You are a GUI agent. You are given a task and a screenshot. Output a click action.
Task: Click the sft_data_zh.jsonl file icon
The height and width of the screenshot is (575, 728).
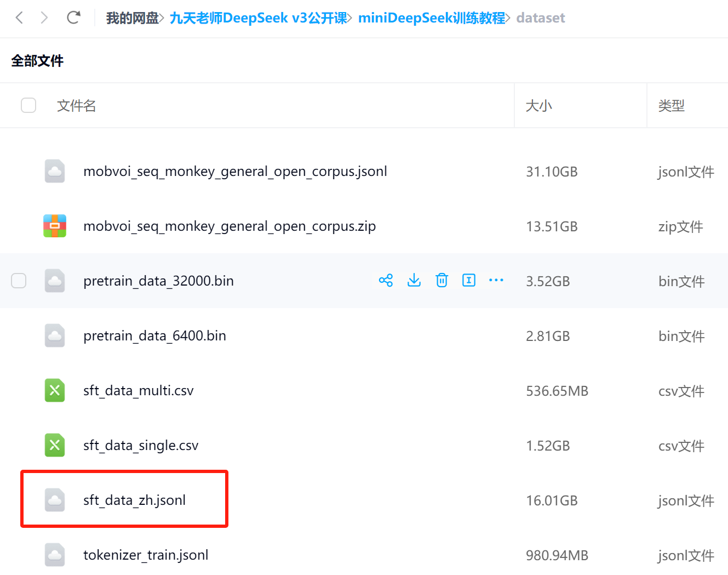point(55,500)
